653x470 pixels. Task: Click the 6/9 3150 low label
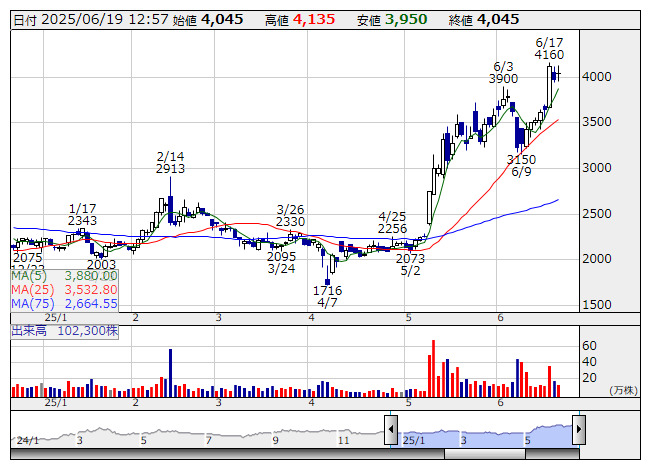point(521,165)
